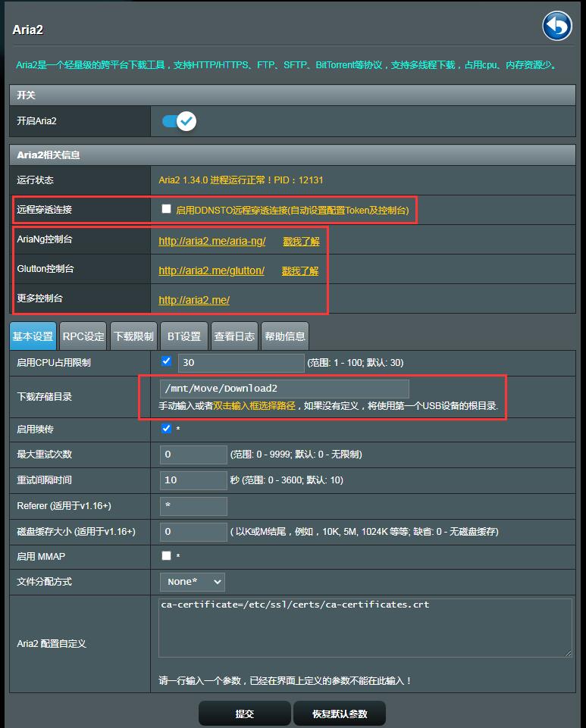Switch to the RPC设定 tab
Image resolution: width=586 pixels, height=728 pixels.
(x=83, y=336)
